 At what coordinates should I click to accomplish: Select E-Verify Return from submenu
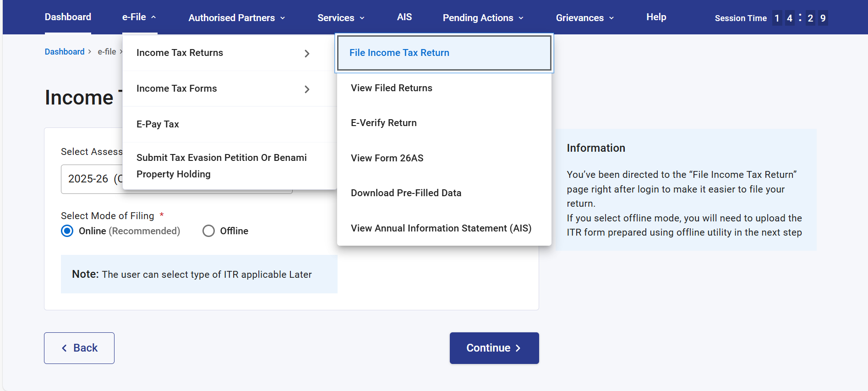click(383, 123)
